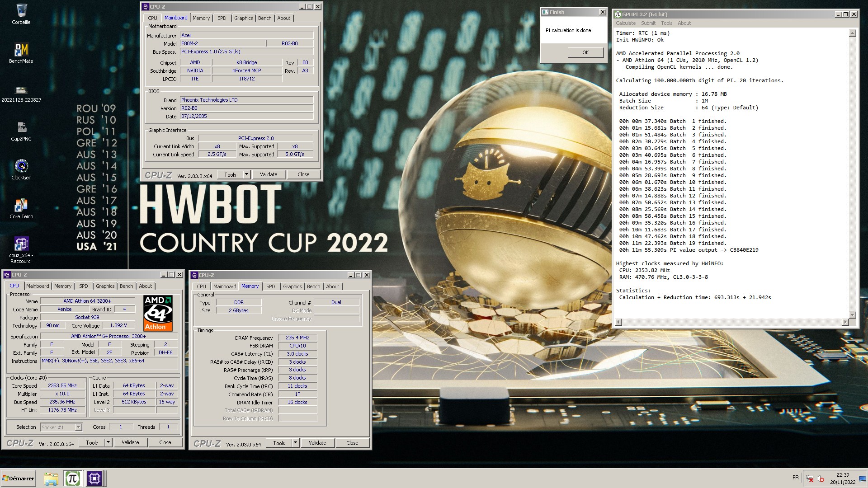This screenshot has width=868, height=488.
Task: Click the network tray icon with red X
Action: 810,479
